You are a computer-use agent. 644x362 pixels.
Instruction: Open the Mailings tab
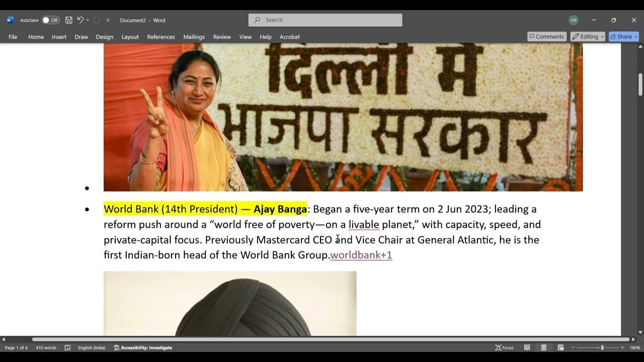tap(194, 37)
